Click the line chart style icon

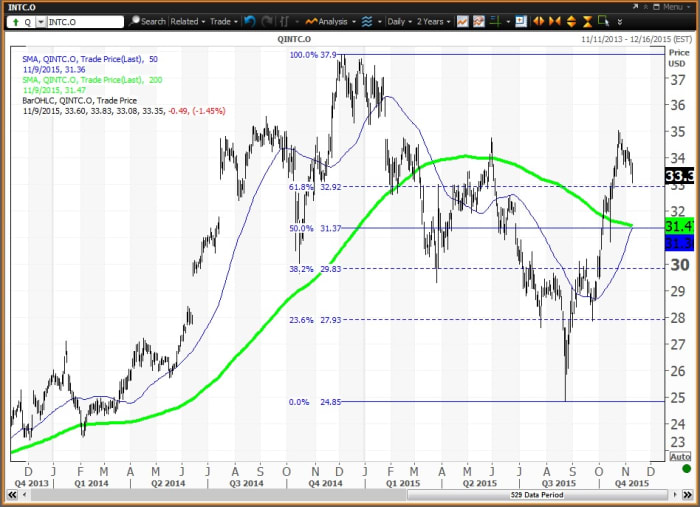(x=462, y=21)
